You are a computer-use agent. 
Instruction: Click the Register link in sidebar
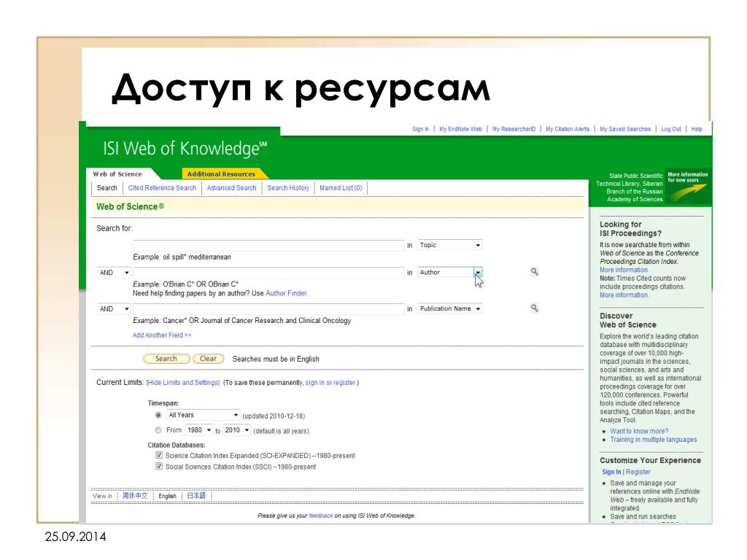(x=638, y=472)
